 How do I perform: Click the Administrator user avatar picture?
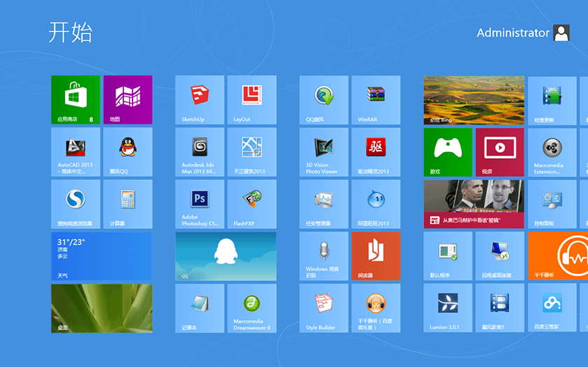[561, 33]
